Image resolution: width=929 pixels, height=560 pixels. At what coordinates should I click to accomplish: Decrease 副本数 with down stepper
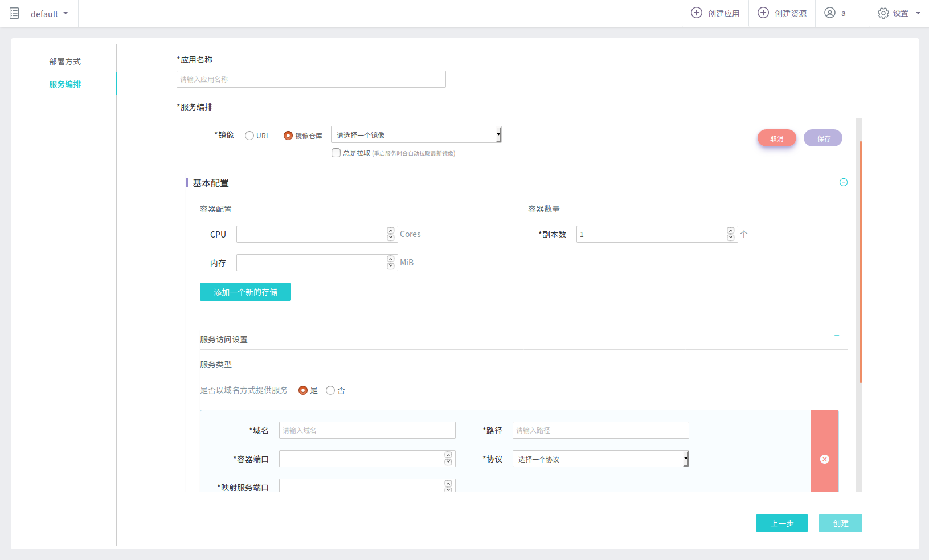[731, 238]
